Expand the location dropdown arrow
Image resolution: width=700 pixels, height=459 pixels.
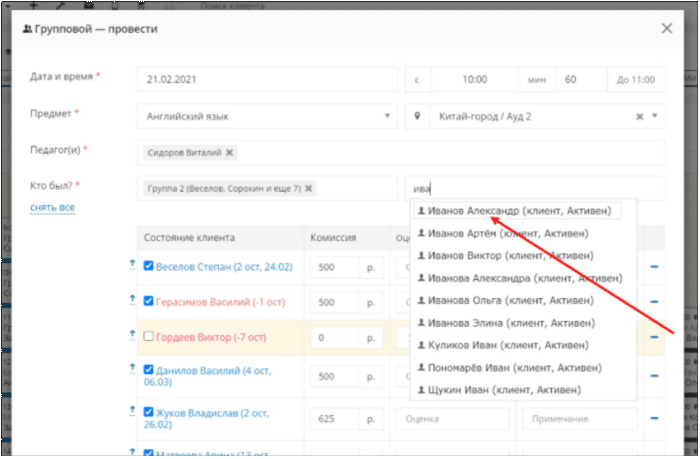(x=654, y=116)
